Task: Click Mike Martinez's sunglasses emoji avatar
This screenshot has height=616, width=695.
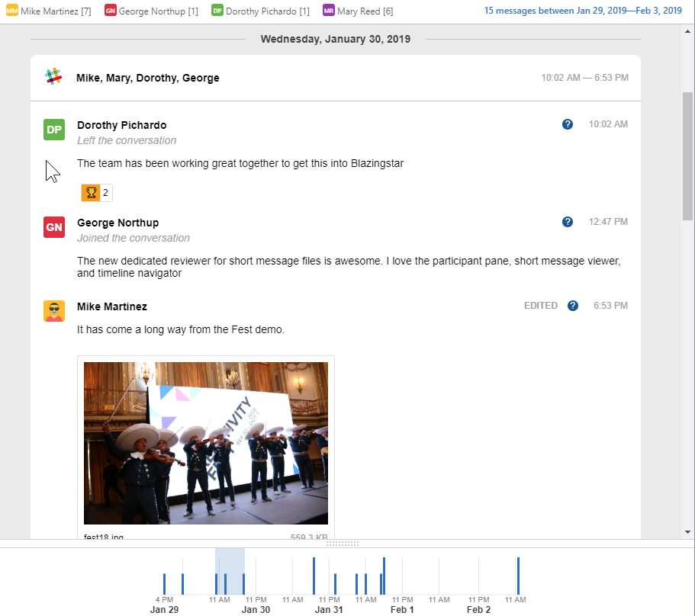Action: pos(53,310)
